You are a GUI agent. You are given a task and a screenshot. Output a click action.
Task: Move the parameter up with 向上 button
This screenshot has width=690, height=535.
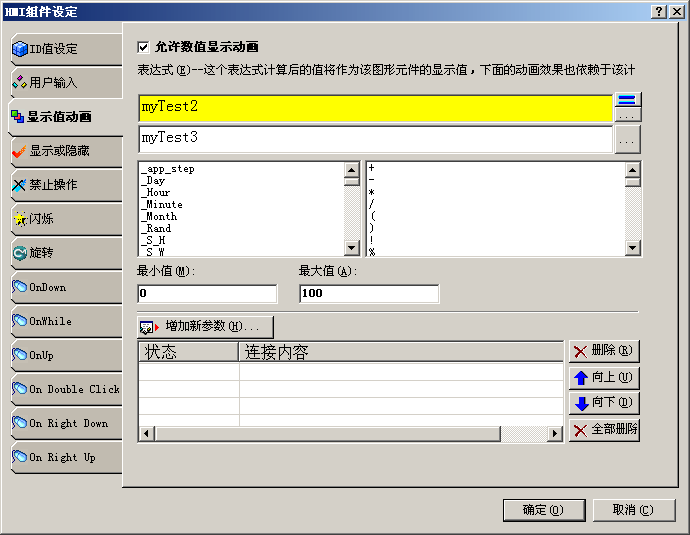(x=604, y=378)
